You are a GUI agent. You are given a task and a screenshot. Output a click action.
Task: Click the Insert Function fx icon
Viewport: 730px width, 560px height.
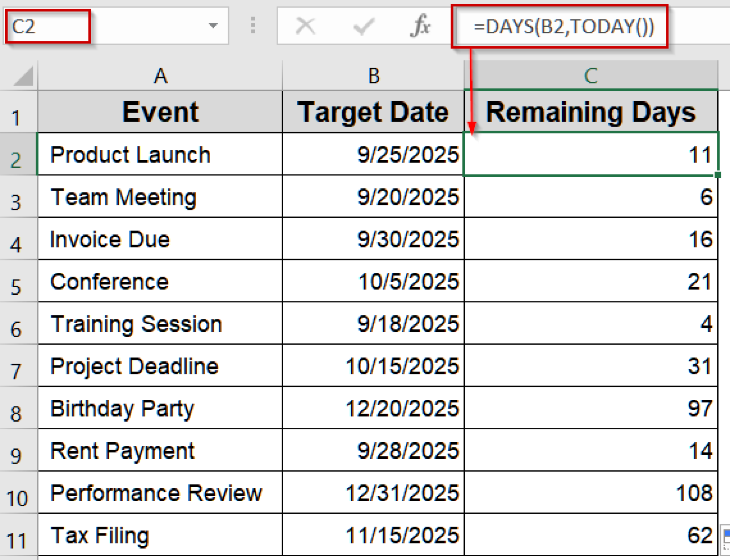(x=420, y=26)
